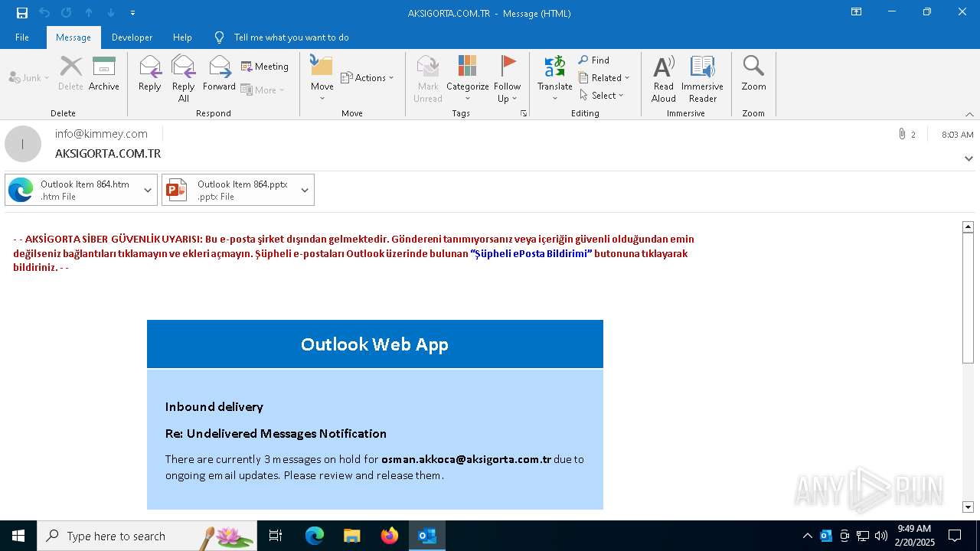Image resolution: width=980 pixels, height=551 pixels.
Task: Translate the message
Action: point(555,79)
